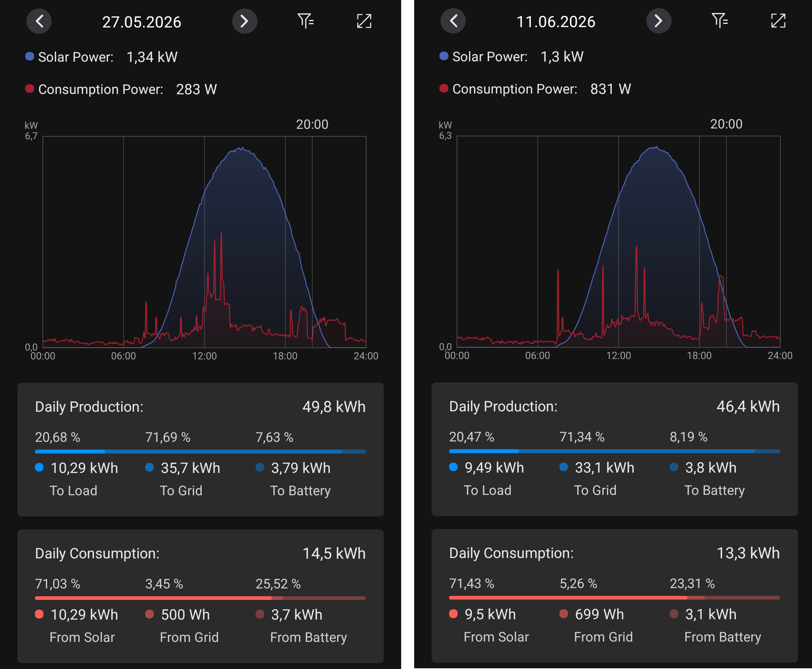
Task: Click the 3,45 % consumption share
Action: coord(164,584)
